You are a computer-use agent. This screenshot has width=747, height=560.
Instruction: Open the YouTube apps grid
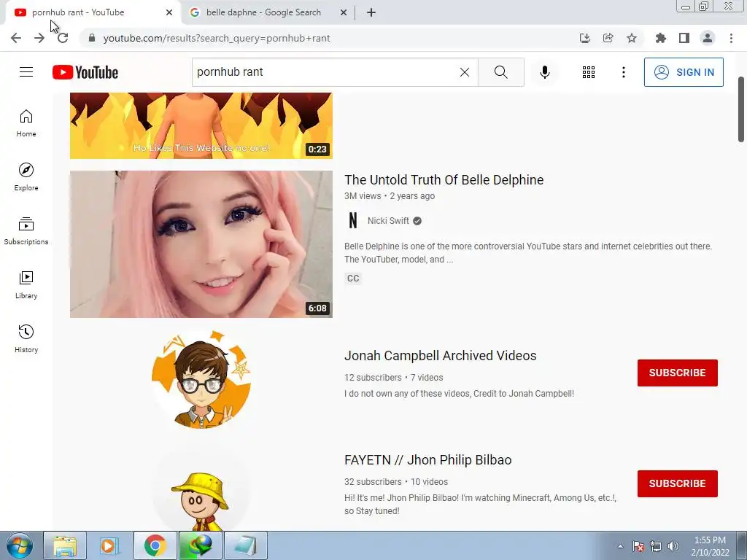click(589, 72)
